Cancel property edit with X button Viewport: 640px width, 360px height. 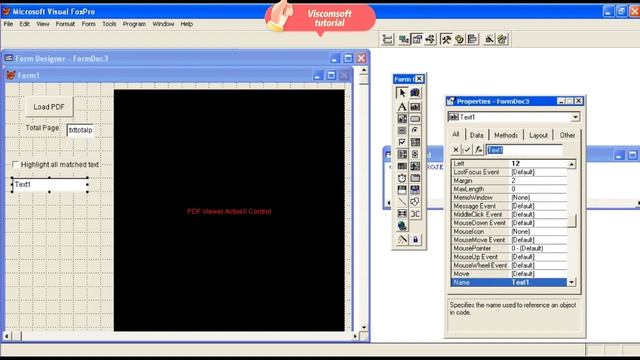pyautogui.click(x=456, y=150)
